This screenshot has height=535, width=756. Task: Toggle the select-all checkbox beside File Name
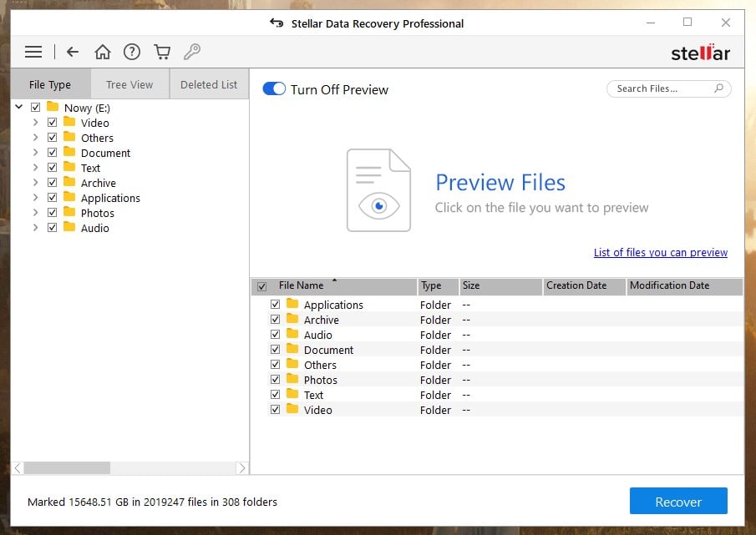click(x=261, y=286)
